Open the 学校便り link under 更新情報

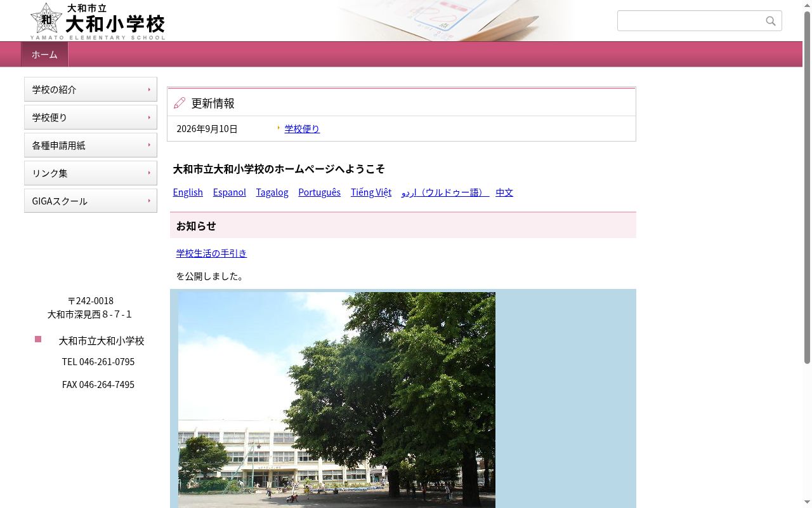[302, 129]
